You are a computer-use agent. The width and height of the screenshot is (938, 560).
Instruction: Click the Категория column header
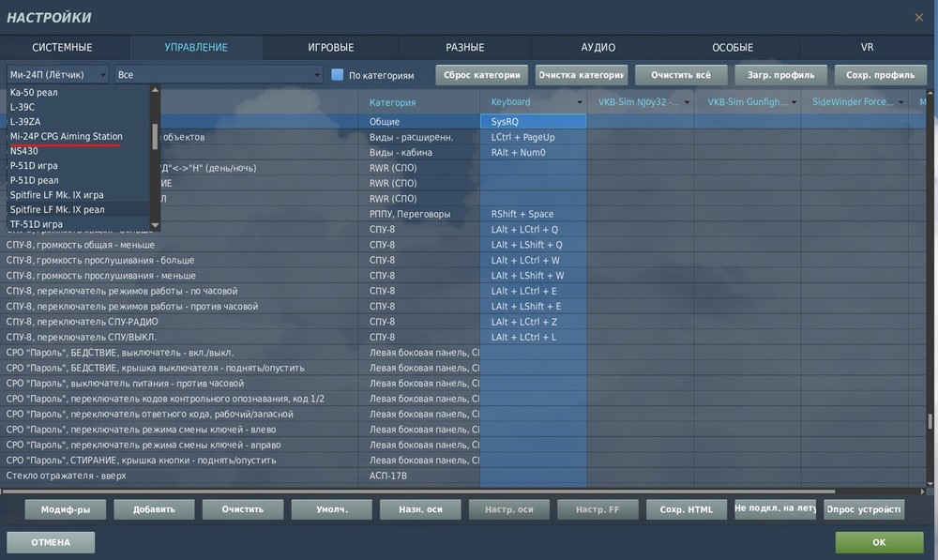pyautogui.click(x=418, y=102)
